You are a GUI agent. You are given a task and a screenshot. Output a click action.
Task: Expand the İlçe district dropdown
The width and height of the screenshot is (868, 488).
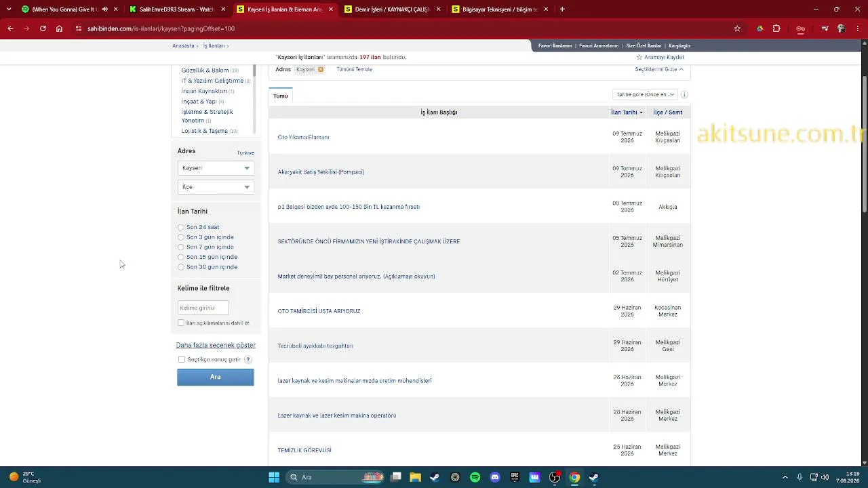216,187
